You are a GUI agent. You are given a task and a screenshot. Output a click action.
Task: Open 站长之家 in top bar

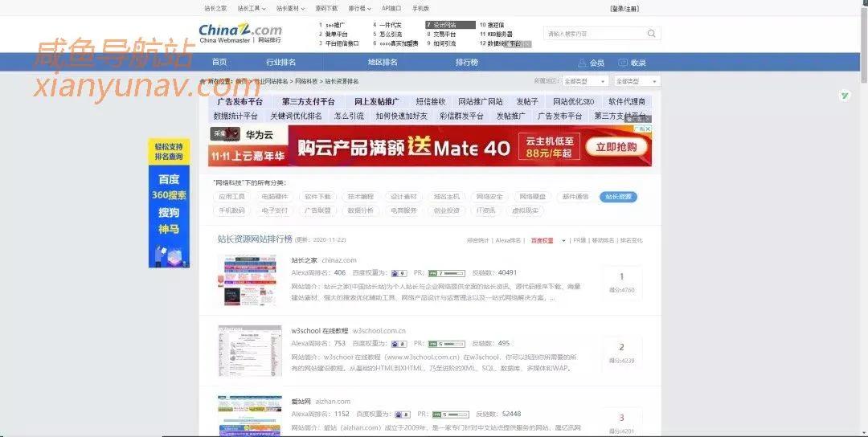tap(215, 9)
